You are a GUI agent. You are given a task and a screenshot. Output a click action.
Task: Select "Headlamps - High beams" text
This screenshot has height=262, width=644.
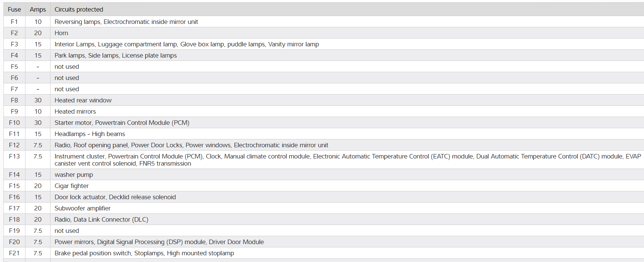89,134
